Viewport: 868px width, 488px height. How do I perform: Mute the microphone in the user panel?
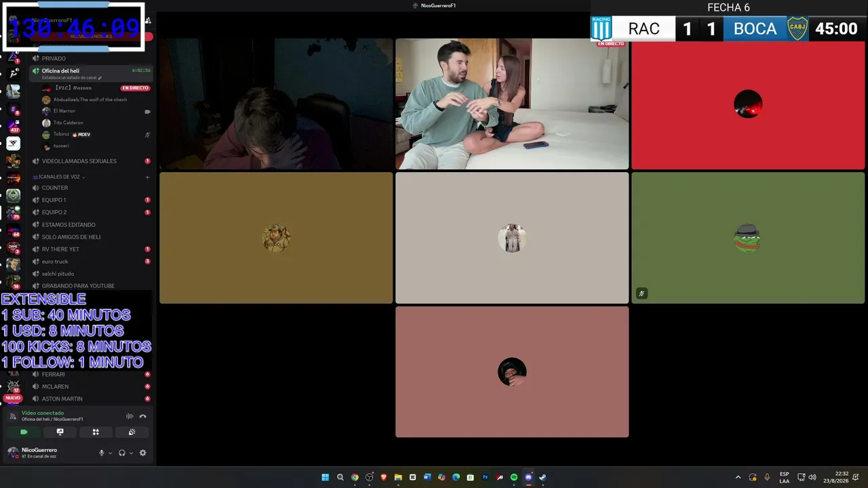click(x=102, y=453)
